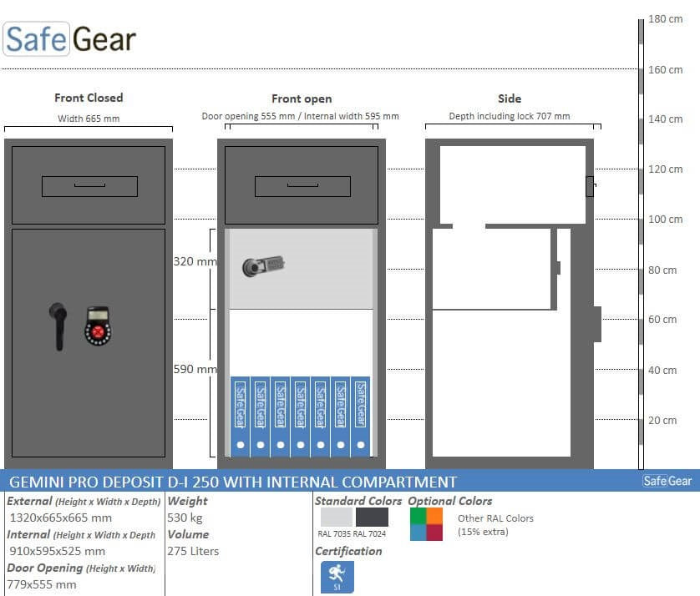The image size is (700, 596).
Task: Click the Weight heading
Action: pyautogui.click(x=187, y=501)
